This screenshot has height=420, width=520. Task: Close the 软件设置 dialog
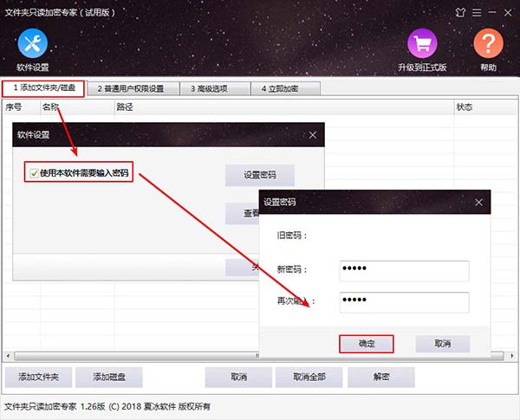click(312, 135)
